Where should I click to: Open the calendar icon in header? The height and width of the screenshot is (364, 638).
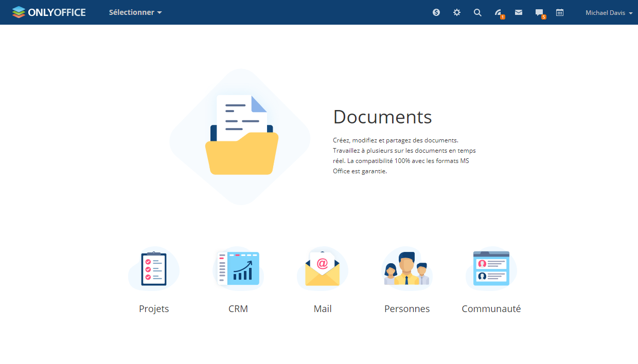click(560, 12)
